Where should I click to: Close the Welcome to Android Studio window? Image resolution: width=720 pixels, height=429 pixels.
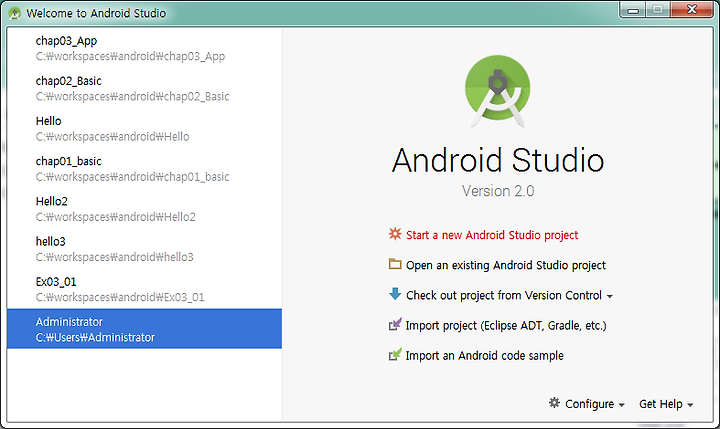(x=692, y=10)
